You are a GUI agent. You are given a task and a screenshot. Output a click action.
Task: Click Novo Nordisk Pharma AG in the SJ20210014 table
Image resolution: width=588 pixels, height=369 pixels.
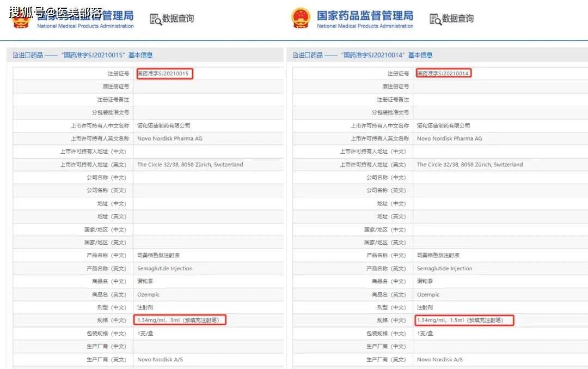pyautogui.click(x=449, y=138)
